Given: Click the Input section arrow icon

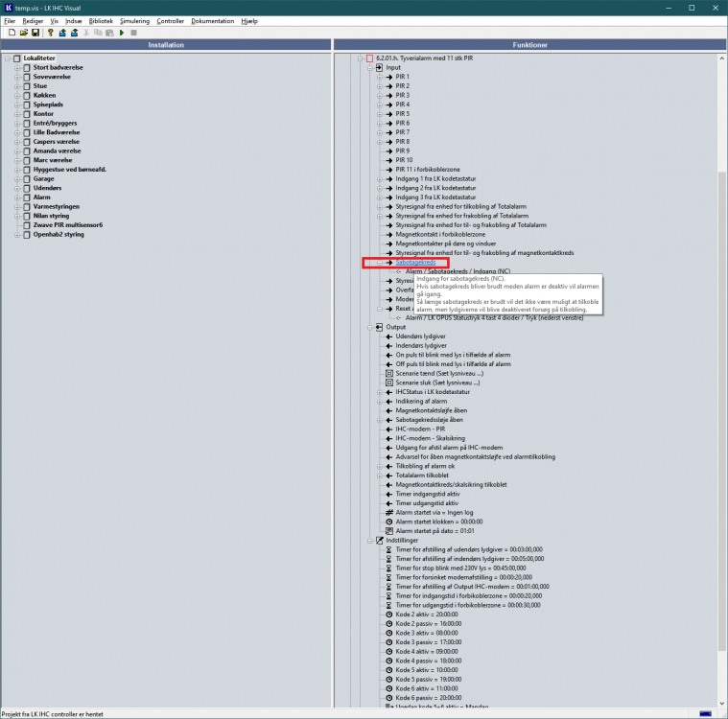Looking at the screenshot, I should point(380,67).
